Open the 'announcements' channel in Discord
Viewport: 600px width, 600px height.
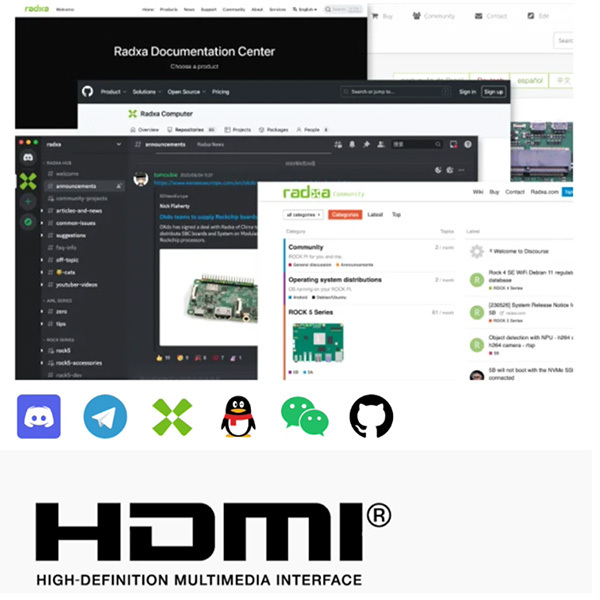[78, 186]
